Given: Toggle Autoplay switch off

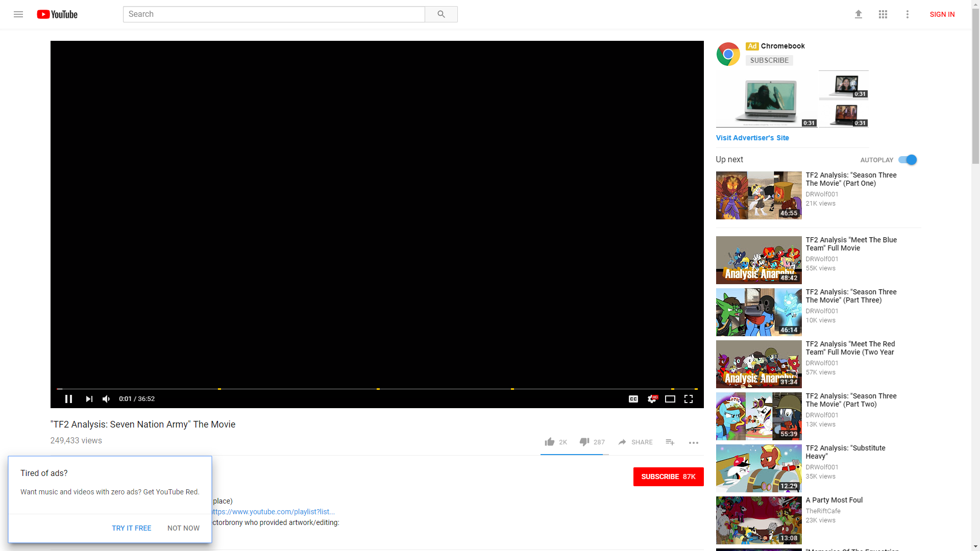Looking at the screenshot, I should tap(908, 160).
